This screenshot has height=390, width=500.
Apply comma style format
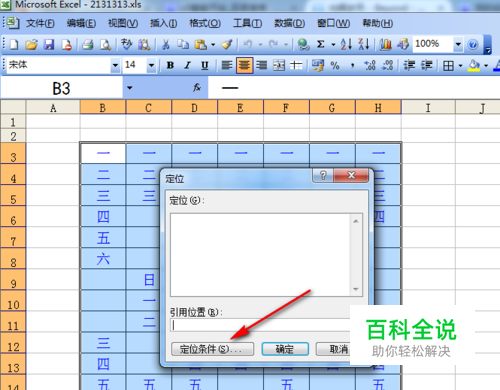pyautogui.click(x=352, y=65)
